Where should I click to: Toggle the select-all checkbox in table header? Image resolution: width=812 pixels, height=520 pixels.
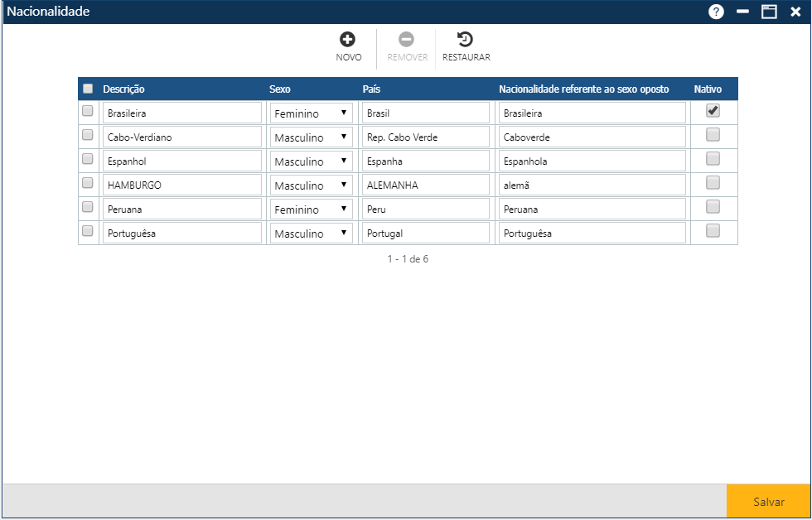[88, 89]
